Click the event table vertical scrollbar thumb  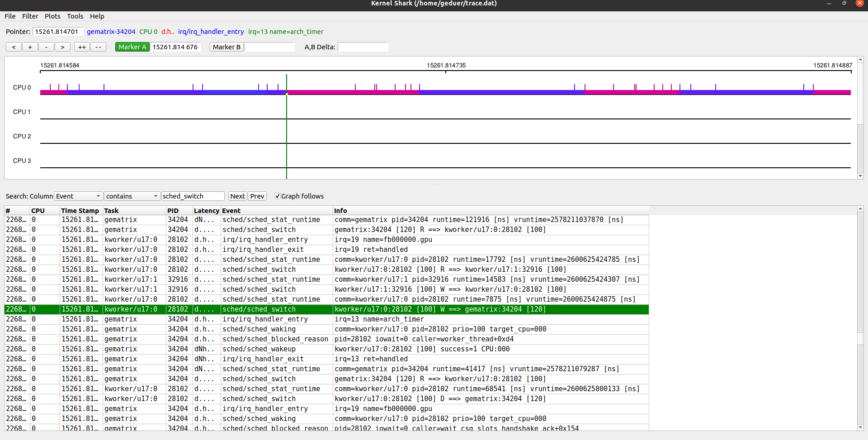pyautogui.click(x=860, y=339)
